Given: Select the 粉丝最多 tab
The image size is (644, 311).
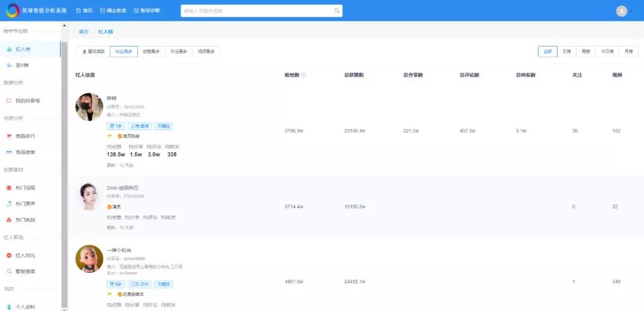Looking at the screenshot, I should 123,52.
